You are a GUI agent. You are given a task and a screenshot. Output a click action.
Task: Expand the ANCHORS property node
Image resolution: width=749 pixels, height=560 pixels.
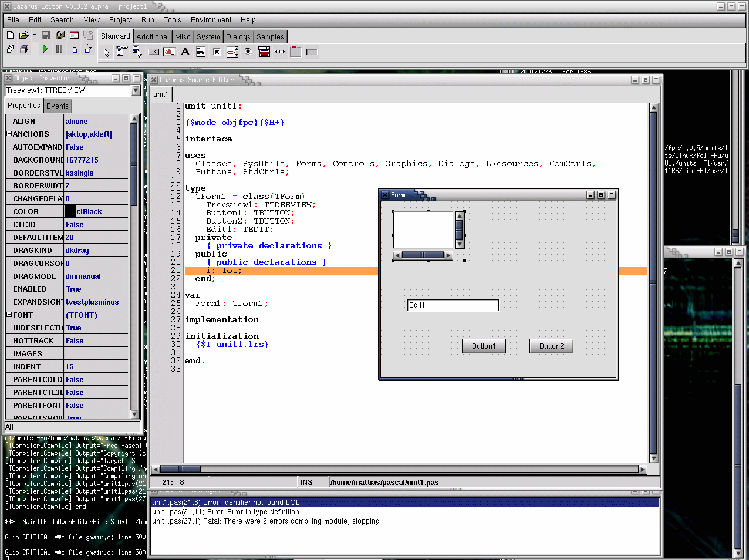pyautogui.click(x=9, y=134)
